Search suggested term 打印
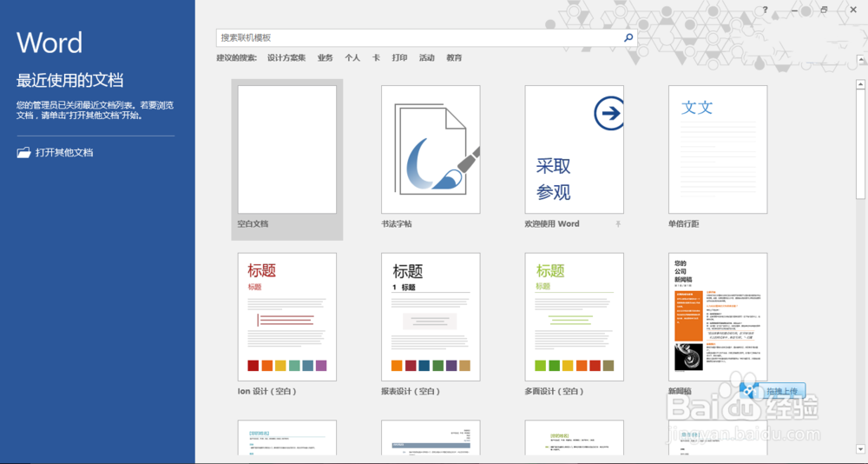The image size is (868, 464). (399, 57)
